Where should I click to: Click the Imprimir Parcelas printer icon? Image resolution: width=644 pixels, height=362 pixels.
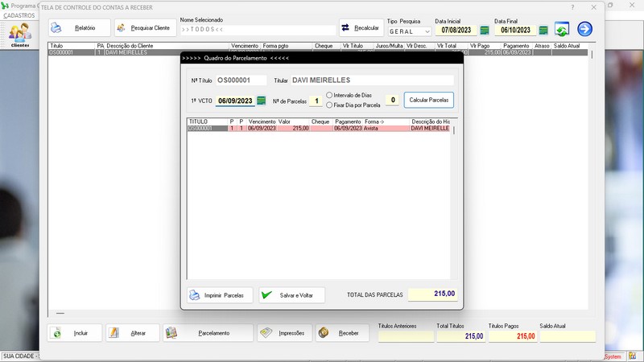point(194,295)
